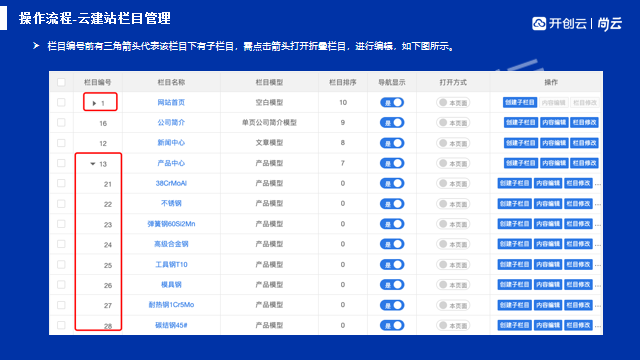This screenshot has height=360, width=640.
Task: Check the checkbox for 新闻中心 row
Action: coord(61,143)
